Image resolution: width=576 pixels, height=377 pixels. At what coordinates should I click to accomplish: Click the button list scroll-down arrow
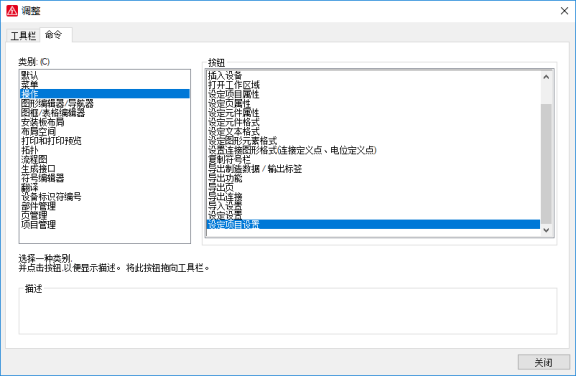click(546, 230)
